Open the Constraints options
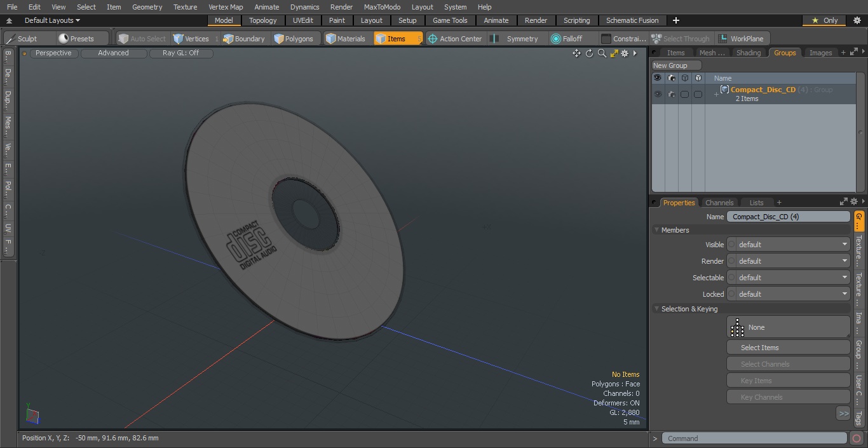Screen dimensions: 868x448 click(x=623, y=39)
